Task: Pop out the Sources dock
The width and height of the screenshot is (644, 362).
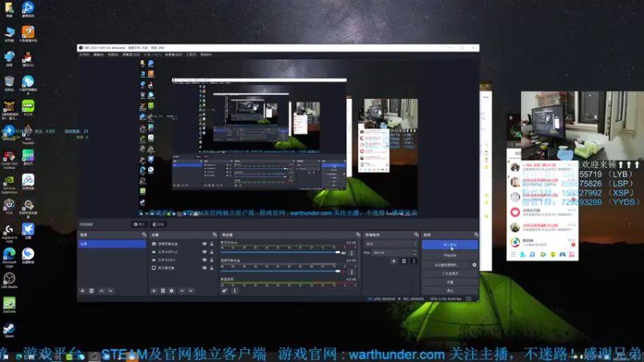Action: click(214, 235)
